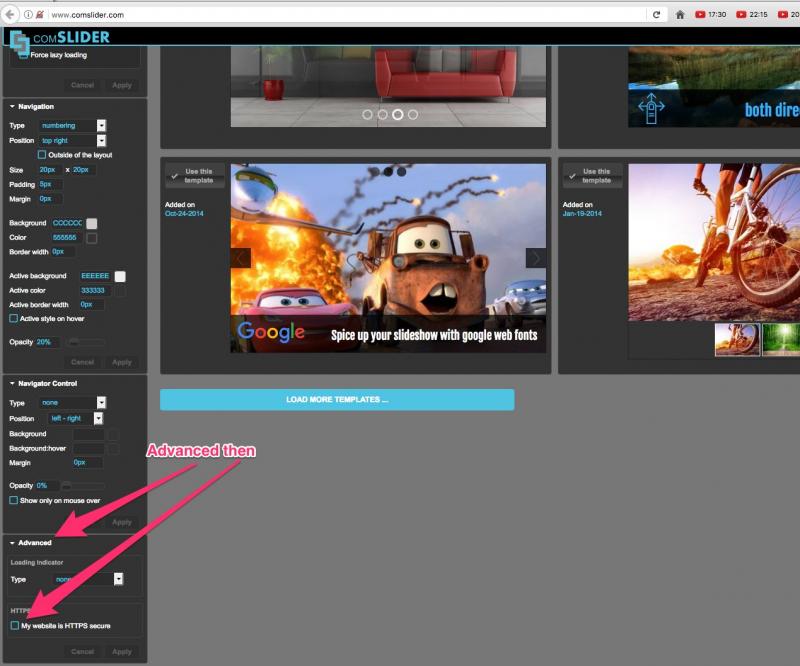Select the cyclist thumbnail in bike slideshow
The height and width of the screenshot is (666, 800).
tap(737, 340)
